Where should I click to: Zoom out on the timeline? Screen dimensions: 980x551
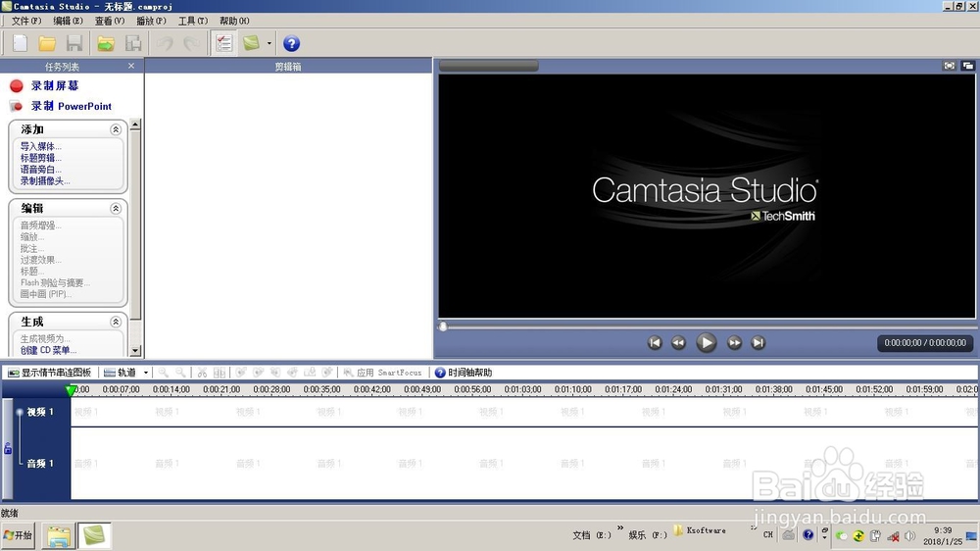(x=180, y=373)
